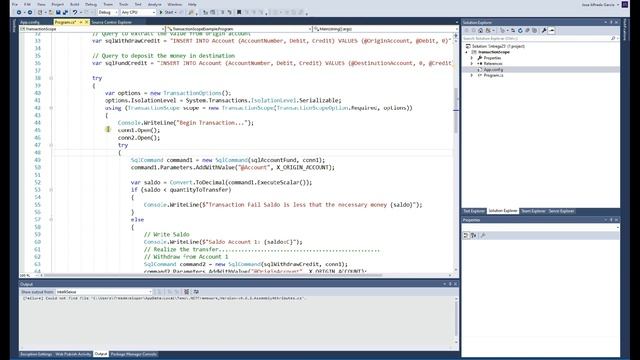The image size is (640, 360).
Task: Open the Help menu
Action: (192, 4)
